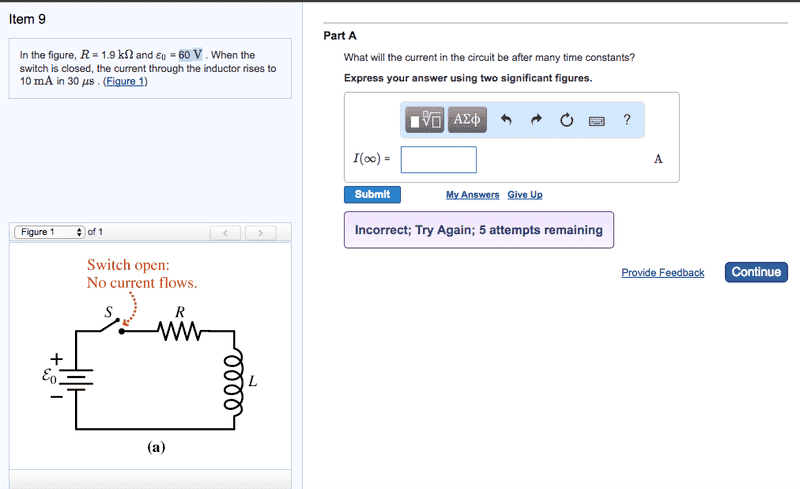This screenshot has width=800, height=489.
Task: Click the reset circular arrow icon
Action: point(566,121)
